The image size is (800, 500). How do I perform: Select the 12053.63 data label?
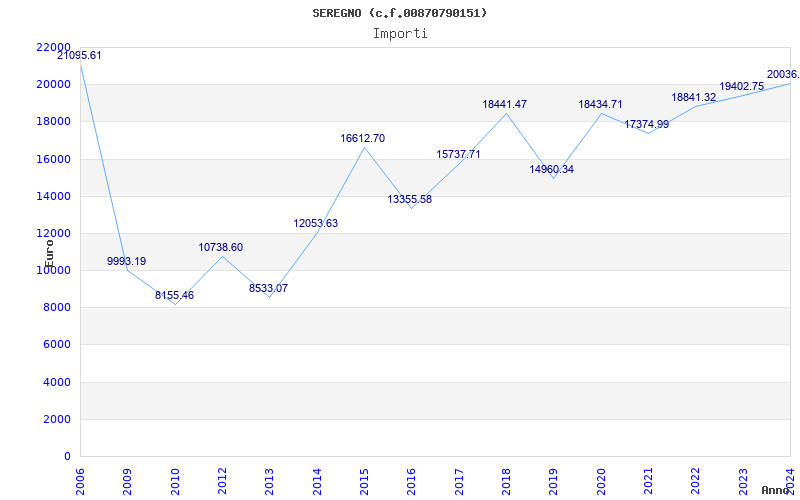[316, 223]
